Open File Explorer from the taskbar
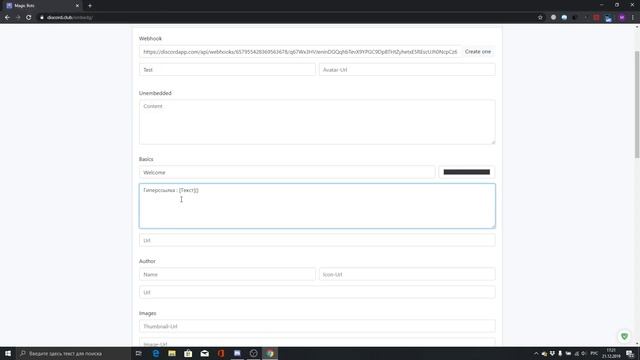Screen dimensions: 640x360 (x=172, y=353)
